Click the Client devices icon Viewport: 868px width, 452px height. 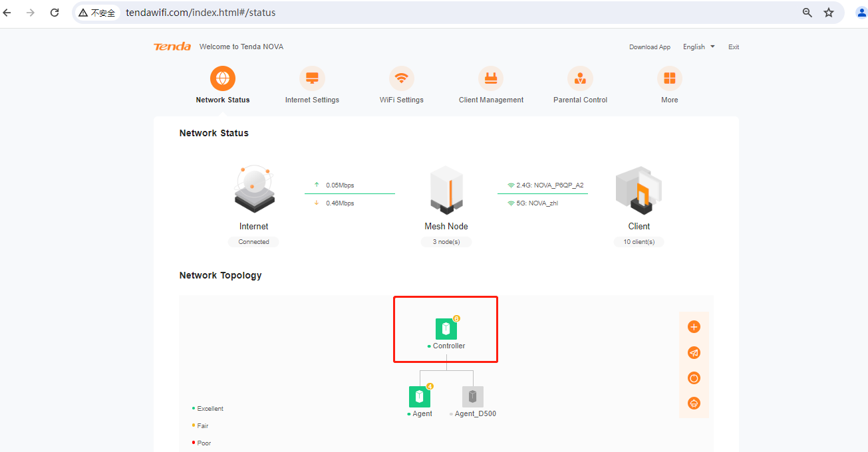coord(639,191)
